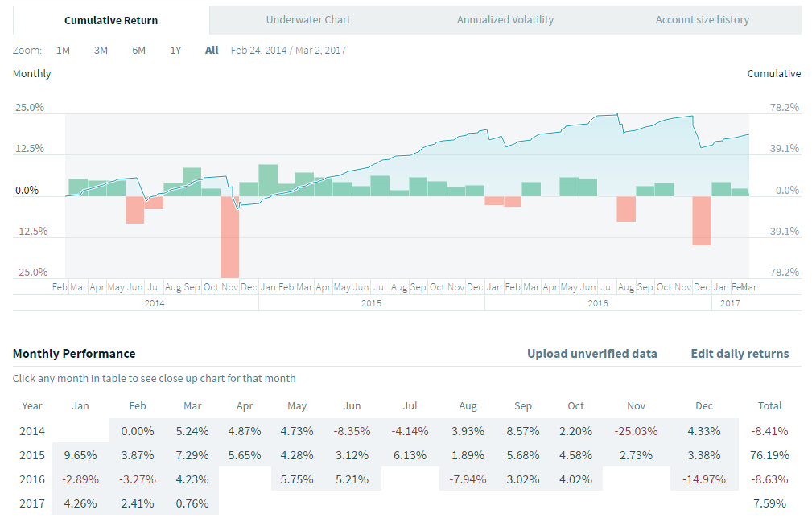
Task: Open the Annualized Volatility tab
Action: [505, 20]
